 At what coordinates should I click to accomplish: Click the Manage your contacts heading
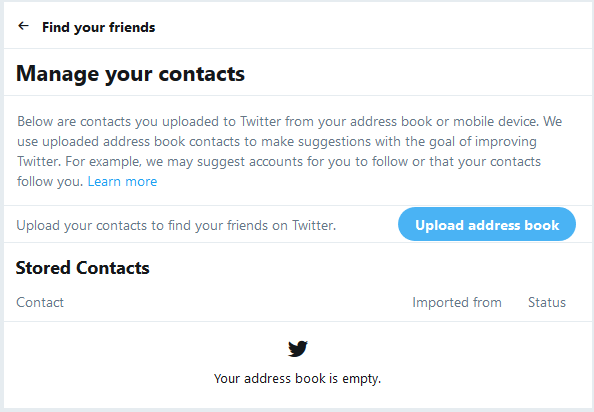tap(130, 73)
